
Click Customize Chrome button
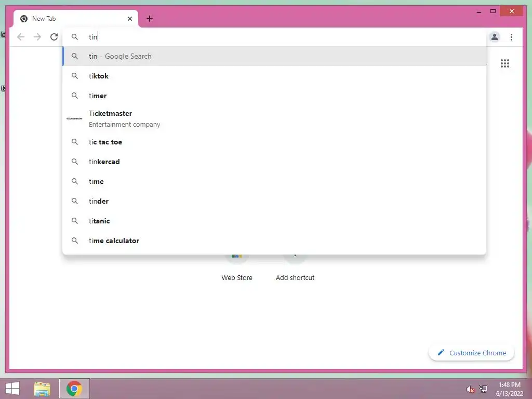point(471,353)
